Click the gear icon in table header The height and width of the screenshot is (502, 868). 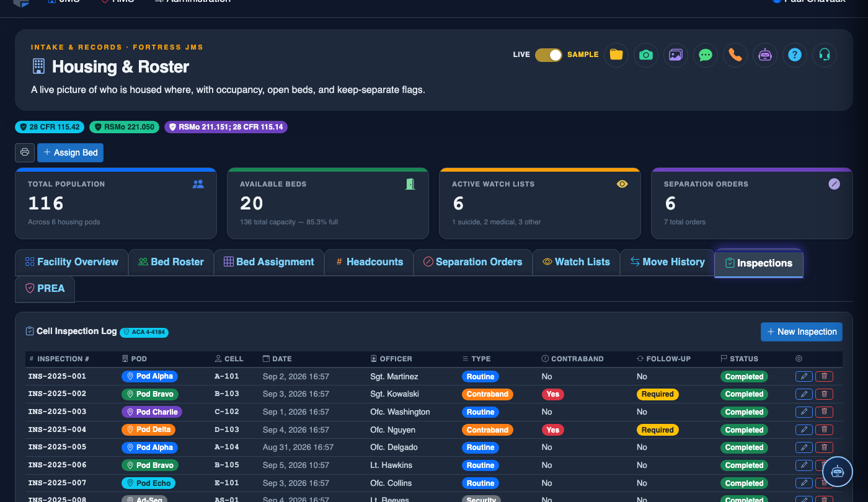click(799, 359)
